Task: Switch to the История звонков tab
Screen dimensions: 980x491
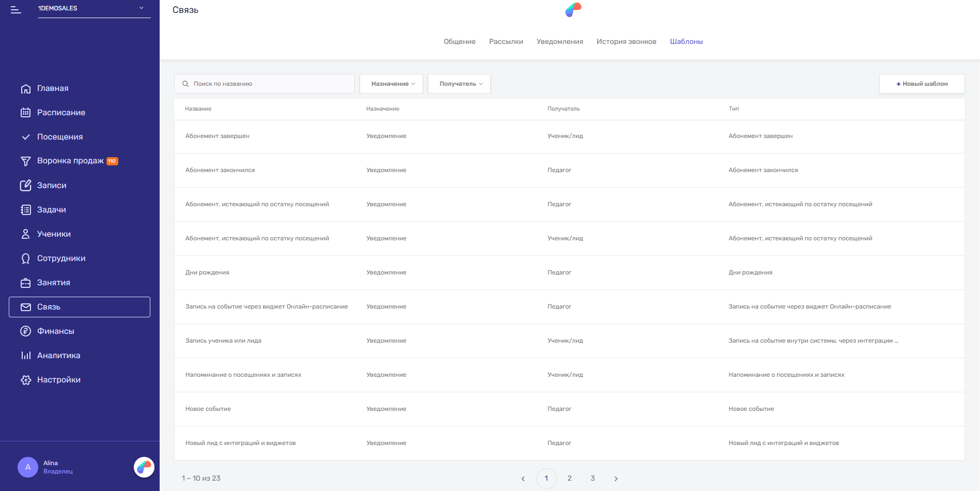Action: 627,41
